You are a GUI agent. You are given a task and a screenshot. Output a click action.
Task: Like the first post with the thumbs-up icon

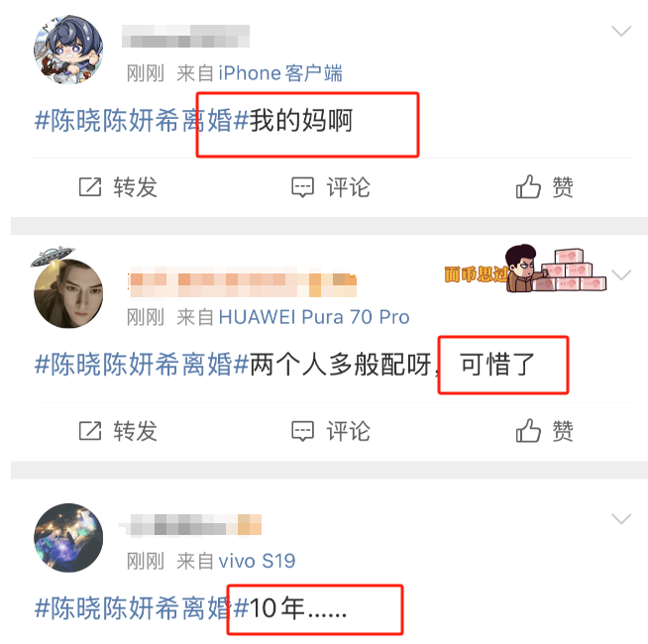tap(528, 186)
